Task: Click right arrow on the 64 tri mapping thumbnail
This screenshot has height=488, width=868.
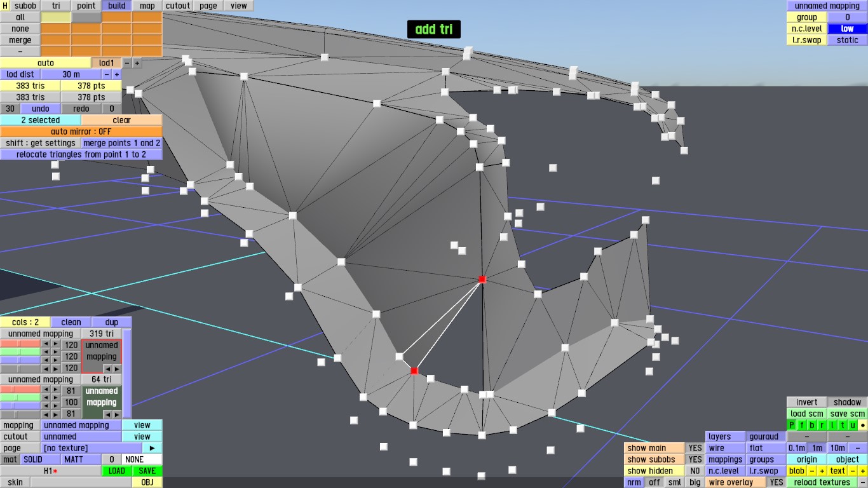Action: coord(116,414)
